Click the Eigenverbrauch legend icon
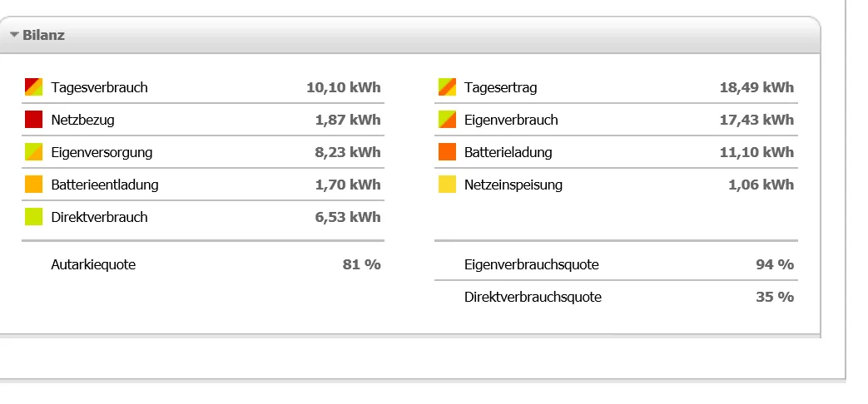 pos(447,120)
